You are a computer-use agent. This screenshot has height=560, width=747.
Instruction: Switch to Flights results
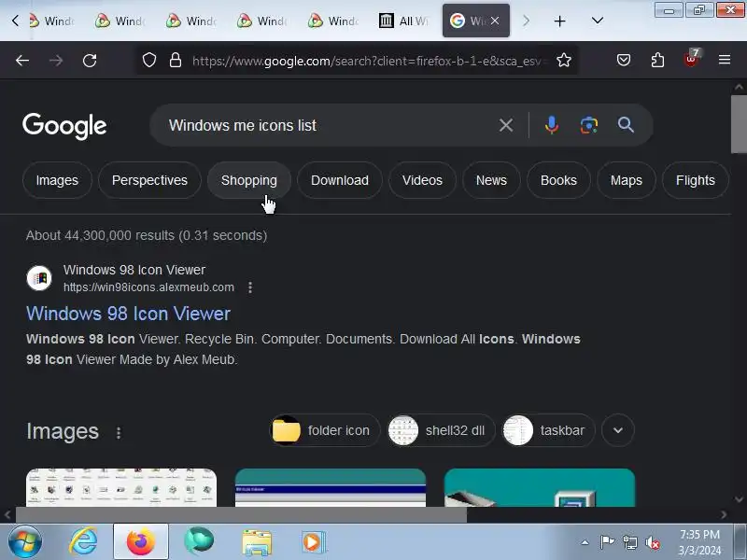pyautogui.click(x=695, y=180)
